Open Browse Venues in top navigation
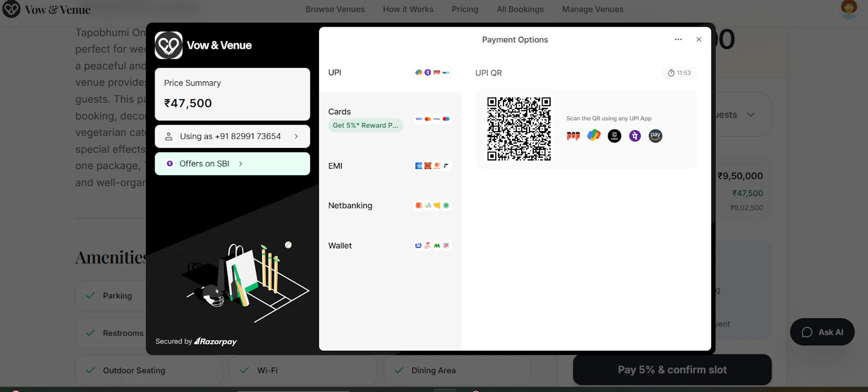 point(335,9)
